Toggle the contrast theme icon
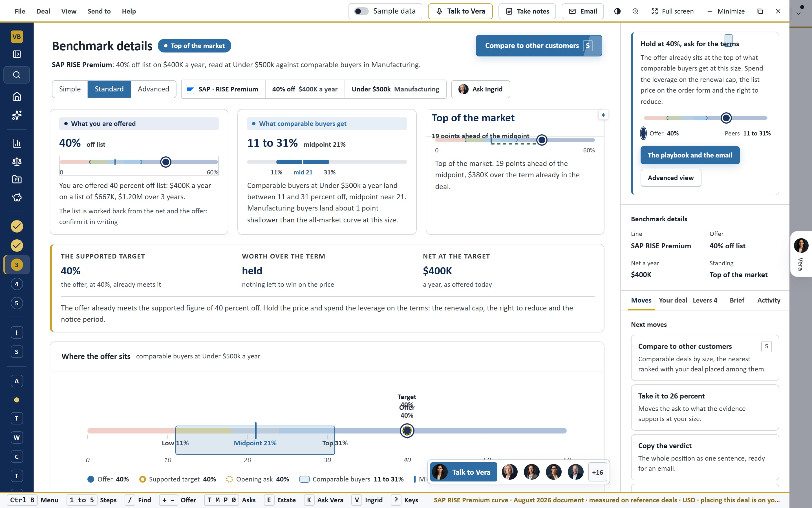Image resolution: width=812 pixels, height=508 pixels. click(x=617, y=11)
